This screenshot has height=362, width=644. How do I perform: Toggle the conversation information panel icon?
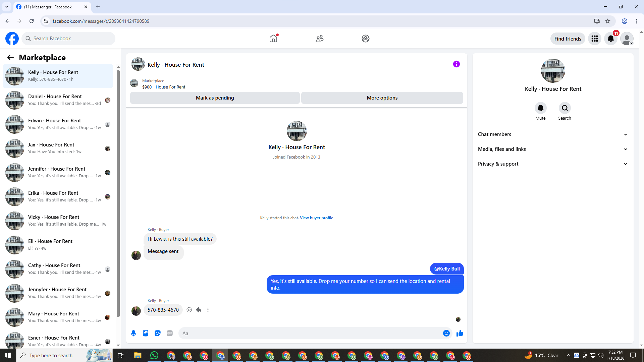click(x=456, y=64)
